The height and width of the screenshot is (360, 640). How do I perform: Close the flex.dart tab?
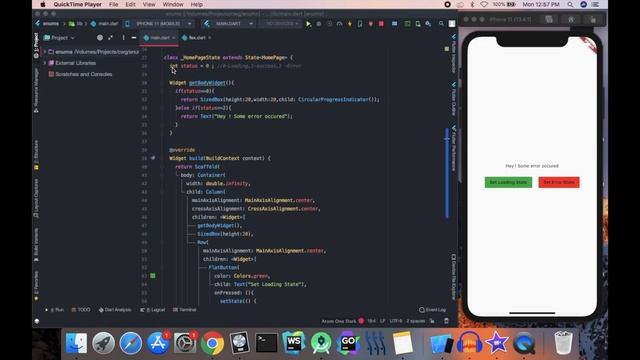coord(210,38)
